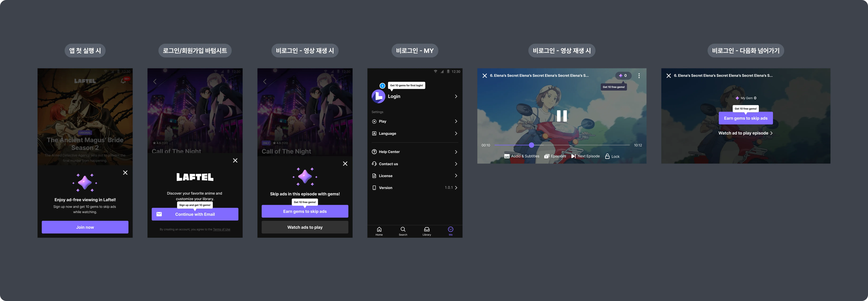This screenshot has height=301, width=868.
Task: Click the Laftel profile avatar
Action: point(378,96)
